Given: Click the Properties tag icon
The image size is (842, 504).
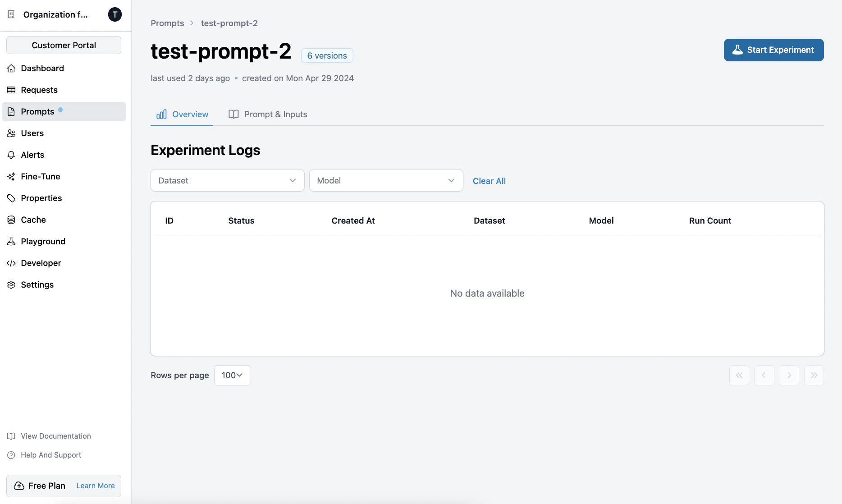Looking at the screenshot, I should click(11, 198).
